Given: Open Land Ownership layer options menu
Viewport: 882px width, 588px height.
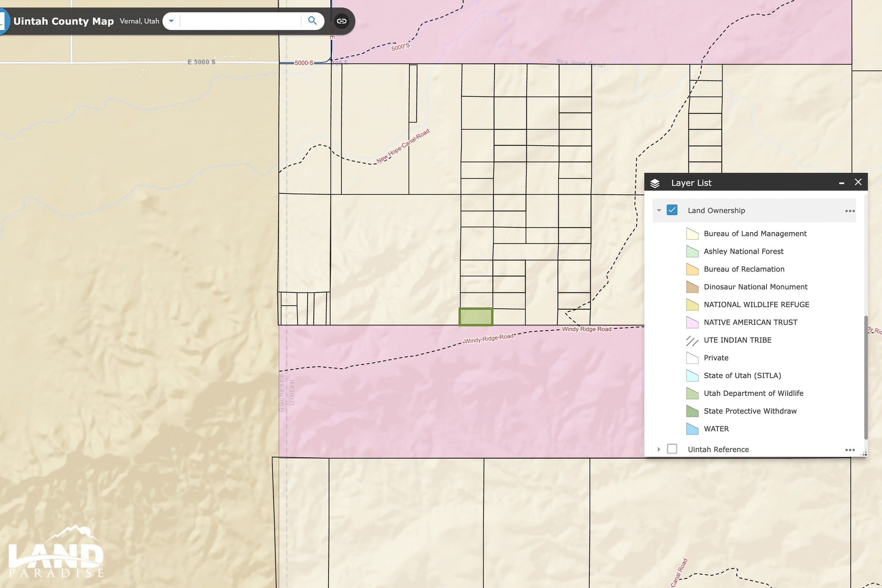Looking at the screenshot, I should coord(850,211).
